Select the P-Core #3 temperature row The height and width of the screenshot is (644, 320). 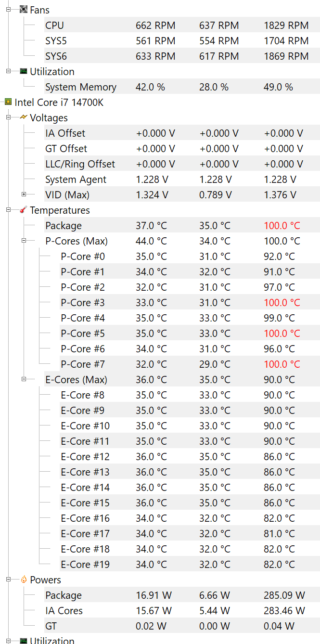82,303
